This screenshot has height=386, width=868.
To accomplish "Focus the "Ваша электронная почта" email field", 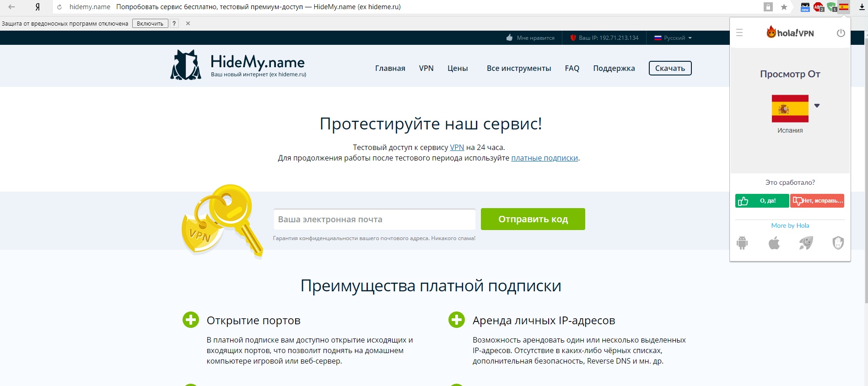I will click(375, 220).
